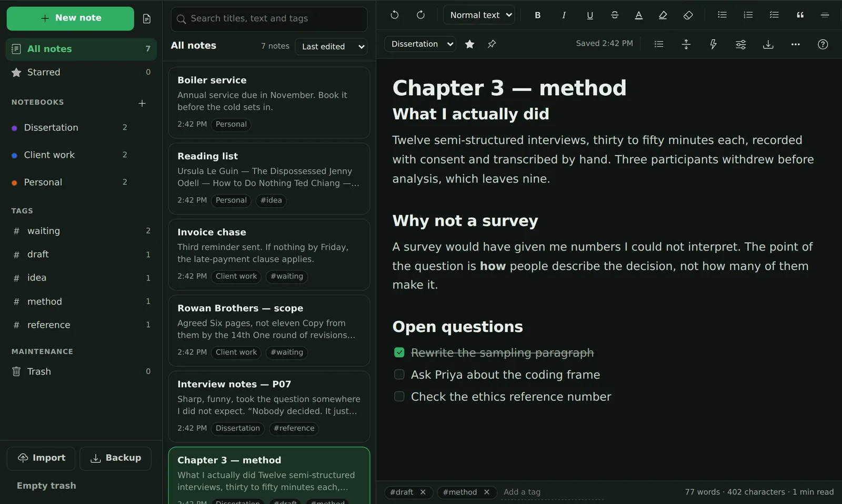The image size is (842, 504).
Task: Filter by the reference tag
Action: click(81, 325)
